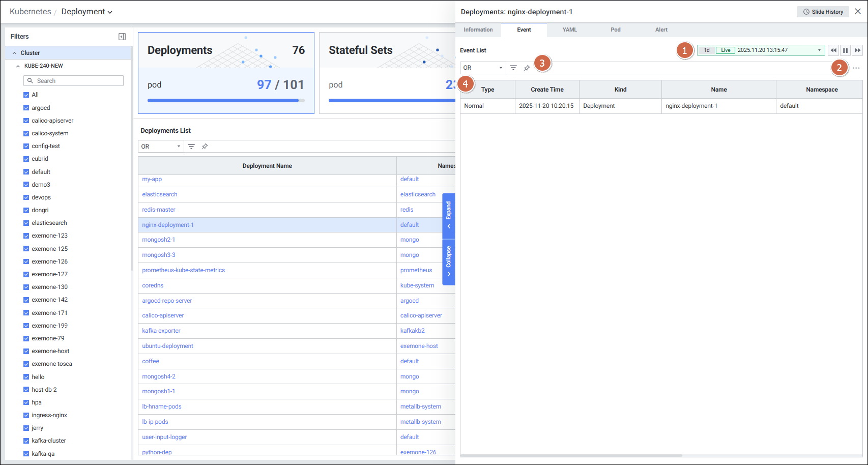Switch to the YAML tab
This screenshot has width=868, height=465.
(569, 30)
